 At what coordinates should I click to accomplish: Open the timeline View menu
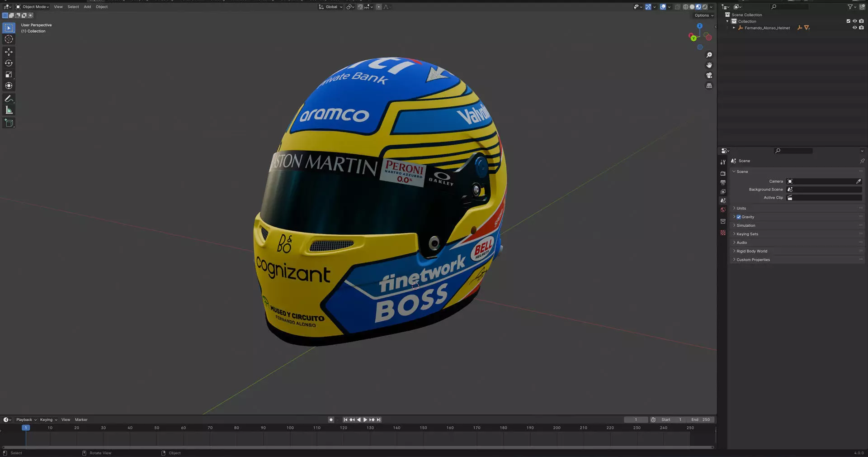66,420
